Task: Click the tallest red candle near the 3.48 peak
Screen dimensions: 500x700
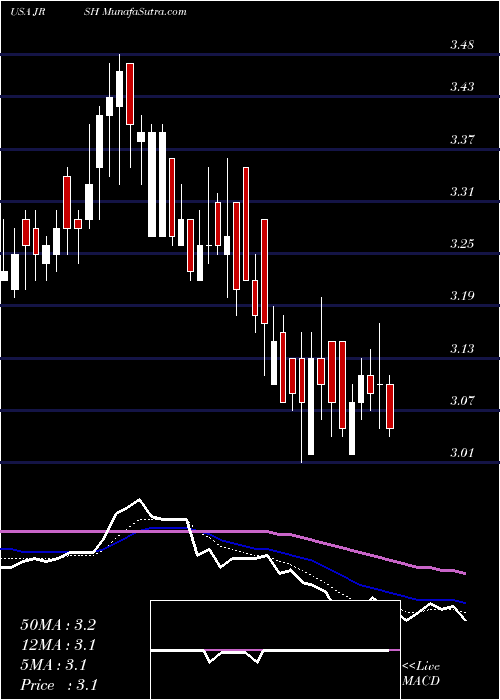Action: click(x=130, y=94)
